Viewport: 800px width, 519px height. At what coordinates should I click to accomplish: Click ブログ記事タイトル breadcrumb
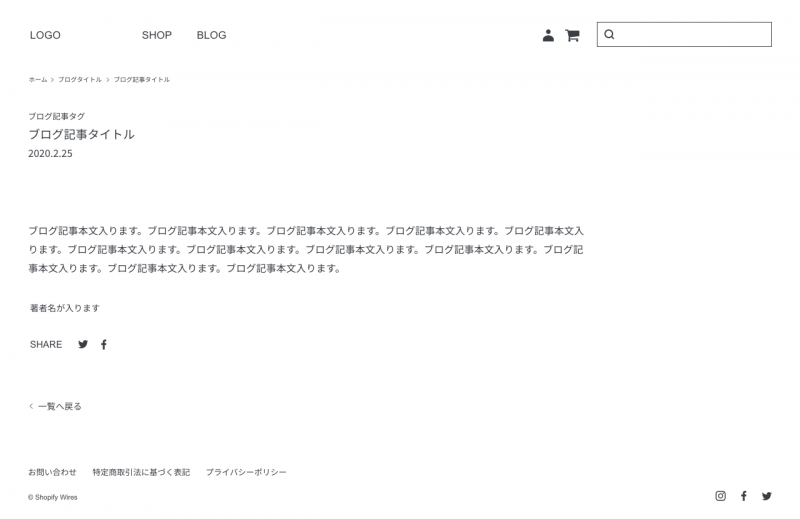point(141,80)
